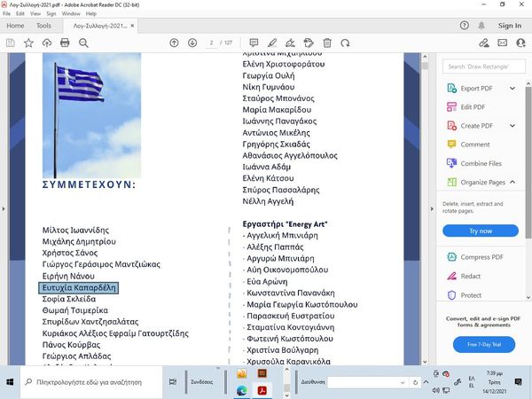
Task: Click the delete trash icon
Action: coord(327,43)
